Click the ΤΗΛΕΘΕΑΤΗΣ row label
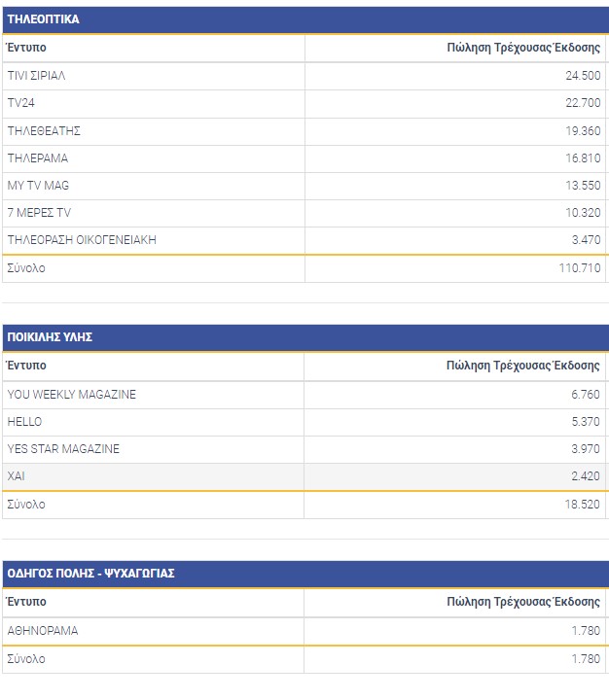The width and height of the screenshot is (609, 700). pos(44,130)
